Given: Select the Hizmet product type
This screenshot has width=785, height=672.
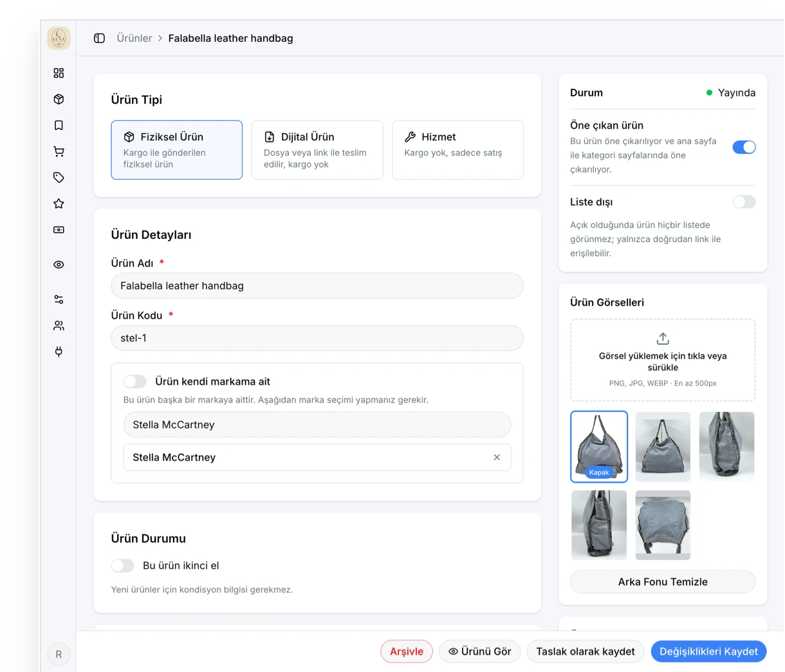Looking at the screenshot, I should tap(457, 150).
